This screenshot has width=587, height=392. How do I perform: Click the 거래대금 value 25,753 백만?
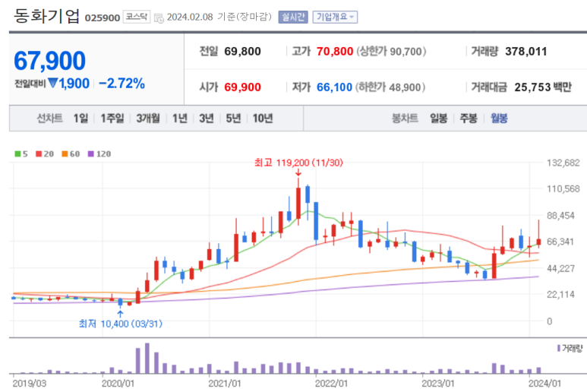pos(543,87)
